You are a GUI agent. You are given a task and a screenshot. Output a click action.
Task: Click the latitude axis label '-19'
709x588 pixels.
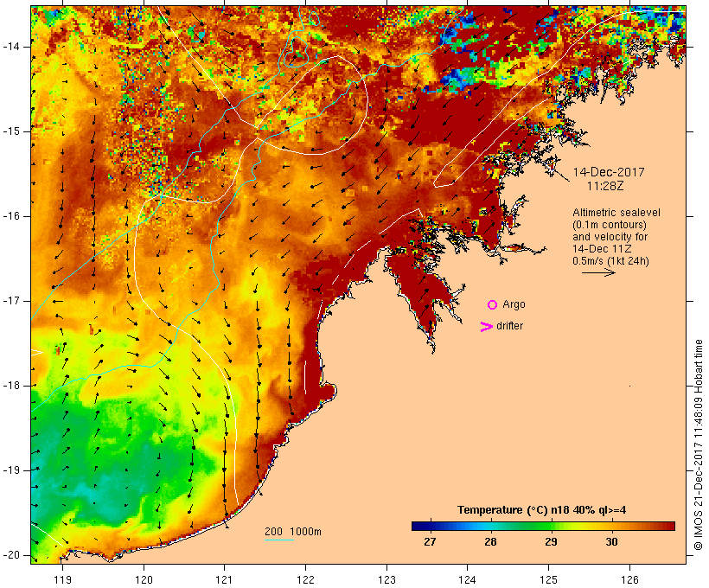coord(11,470)
